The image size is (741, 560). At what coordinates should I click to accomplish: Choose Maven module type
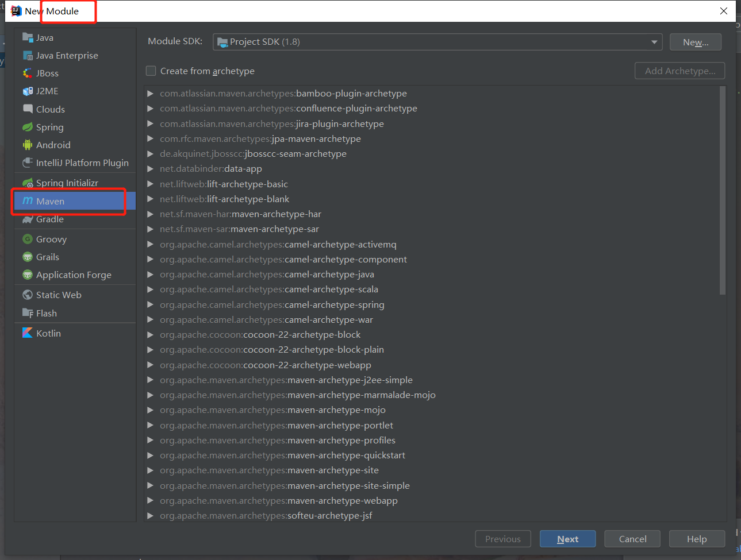coord(75,201)
